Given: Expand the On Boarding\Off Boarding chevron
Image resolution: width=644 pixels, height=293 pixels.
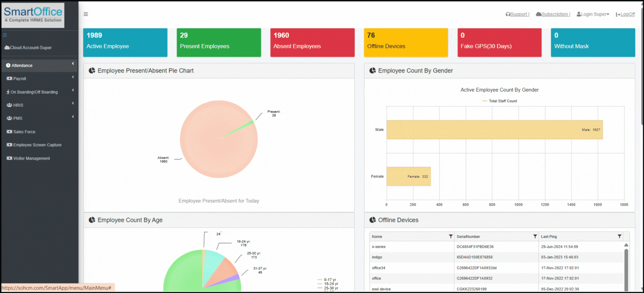Looking at the screenshot, I should click(x=73, y=90).
